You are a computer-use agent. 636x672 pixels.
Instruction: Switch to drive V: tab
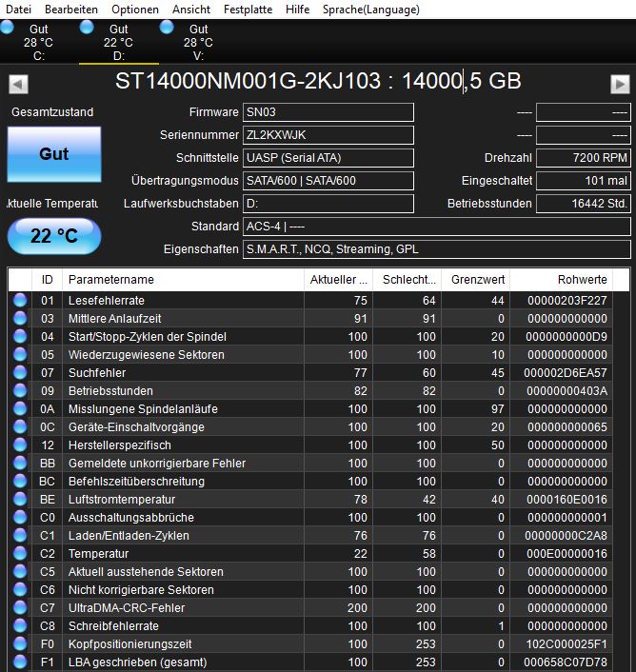pyautogui.click(x=198, y=42)
